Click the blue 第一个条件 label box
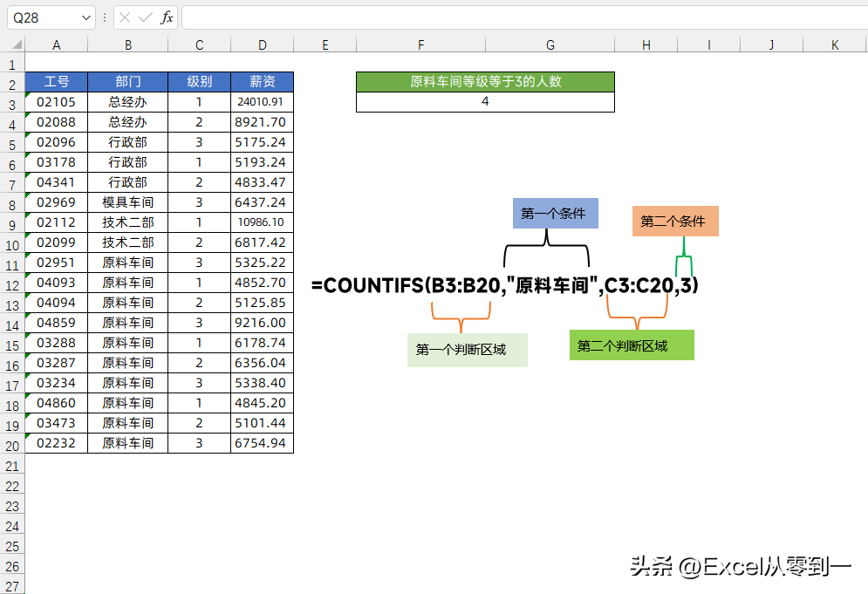Viewport: 868px width, 594px height. click(555, 213)
